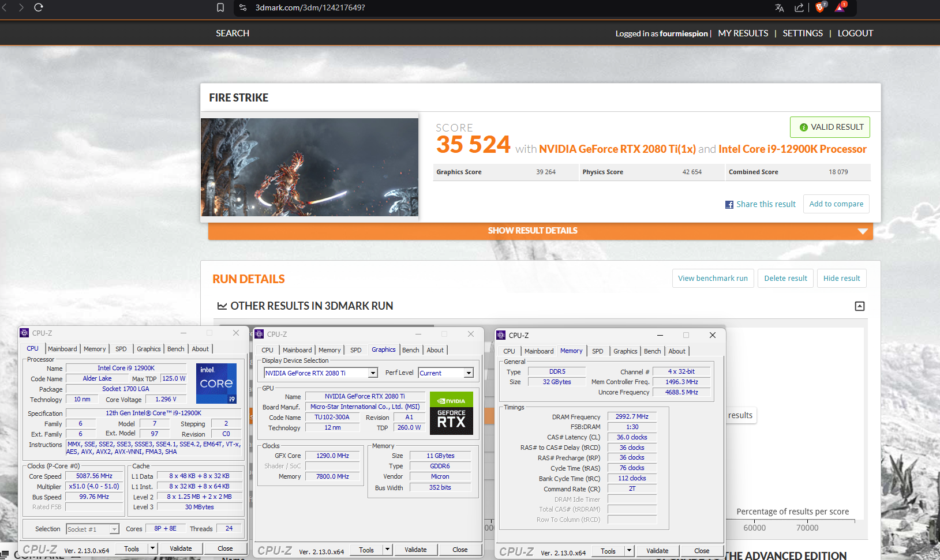Click Delete result button

tap(785, 279)
